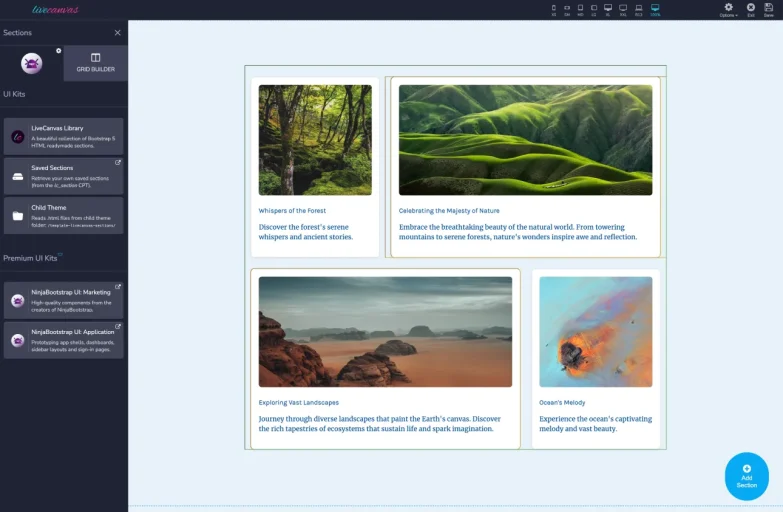The height and width of the screenshot is (512, 783).
Task: Select XXL large desktop breakpoint
Action: (623, 9)
